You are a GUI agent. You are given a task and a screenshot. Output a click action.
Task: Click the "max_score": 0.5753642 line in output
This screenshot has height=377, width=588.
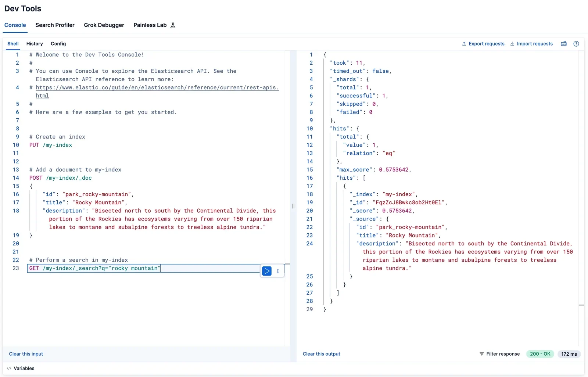coord(374,170)
